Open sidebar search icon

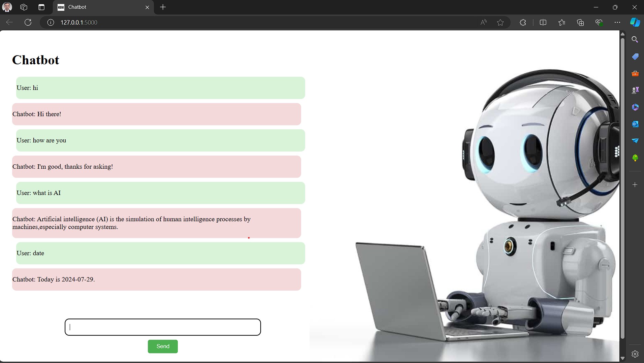(x=635, y=40)
